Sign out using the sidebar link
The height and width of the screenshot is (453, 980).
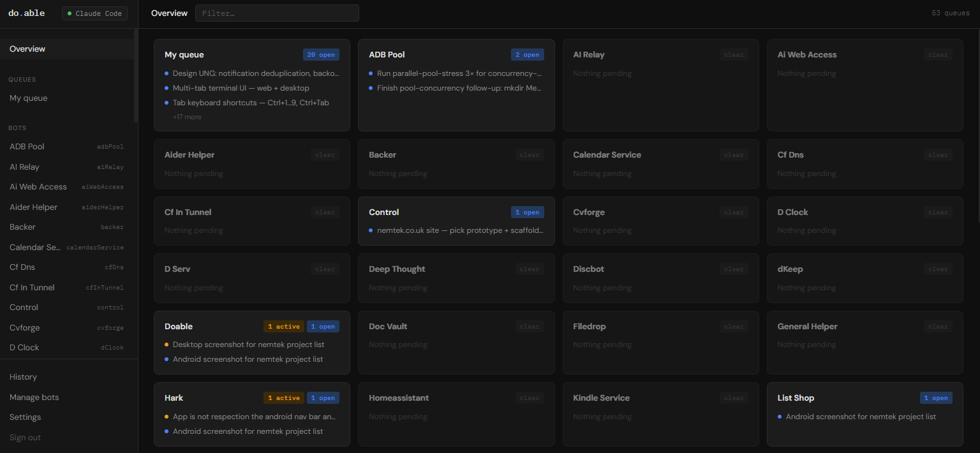pos(25,437)
